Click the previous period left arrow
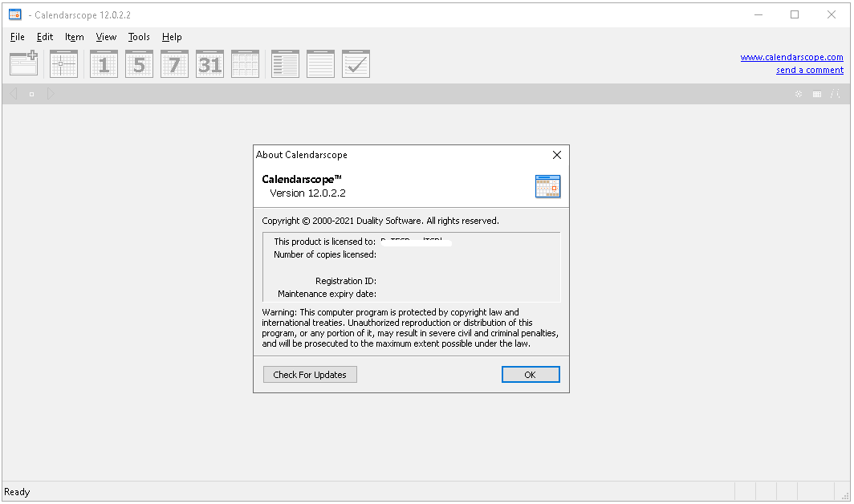 14,94
